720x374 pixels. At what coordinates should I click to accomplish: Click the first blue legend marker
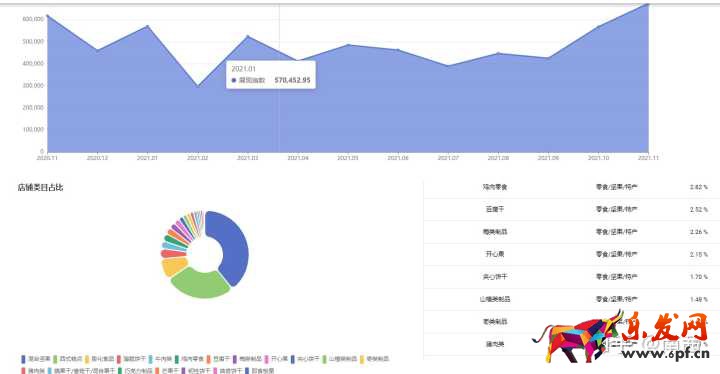(x=23, y=359)
